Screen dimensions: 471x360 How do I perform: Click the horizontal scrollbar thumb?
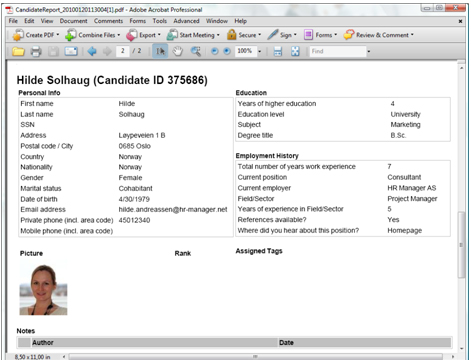(x=256, y=357)
